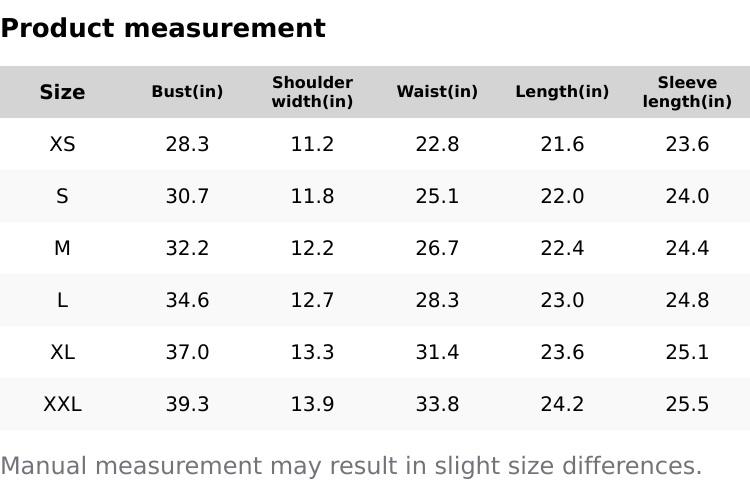
Task: Select the L length value 23.0
Action: coord(562,300)
